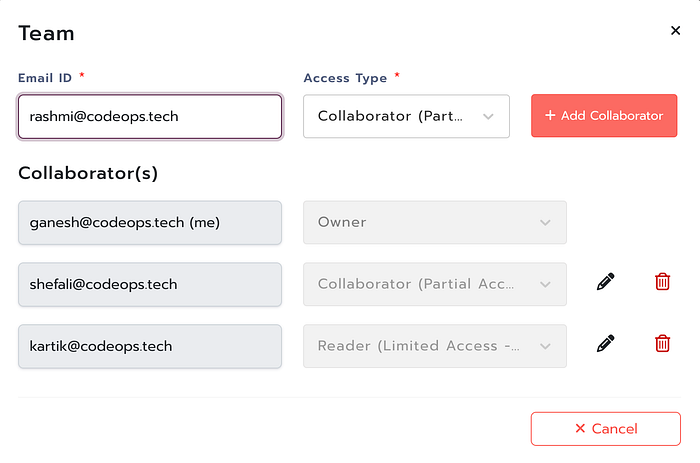
Task: Click the Cancel button
Action: pyautogui.click(x=605, y=428)
